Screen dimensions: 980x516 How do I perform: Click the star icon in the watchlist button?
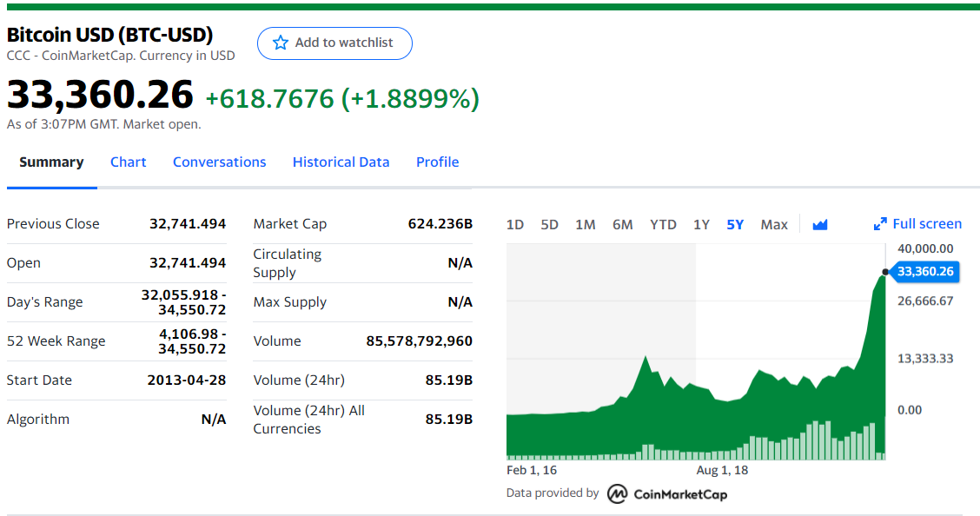[281, 43]
